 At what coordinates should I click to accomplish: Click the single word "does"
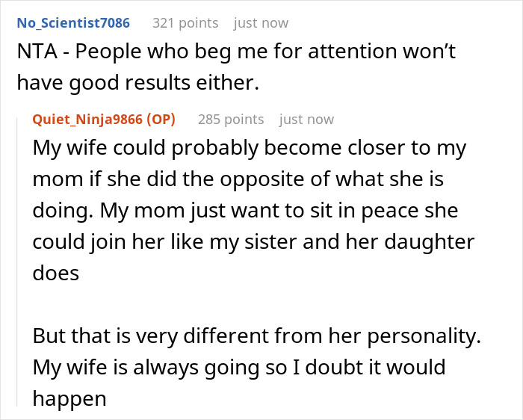pyautogui.click(x=55, y=274)
